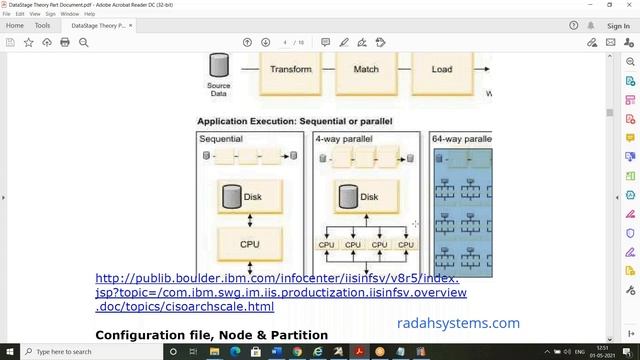Click the Save file icon
The height and width of the screenshot is (360, 640).
[x=10, y=42]
